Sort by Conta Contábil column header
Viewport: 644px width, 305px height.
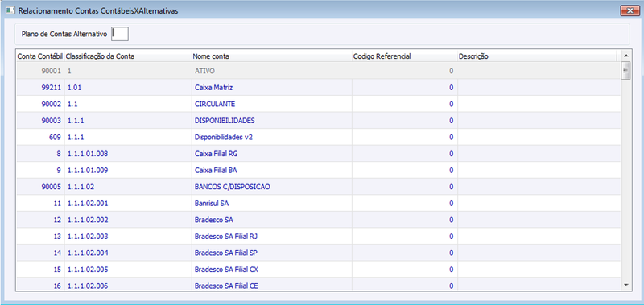point(39,56)
